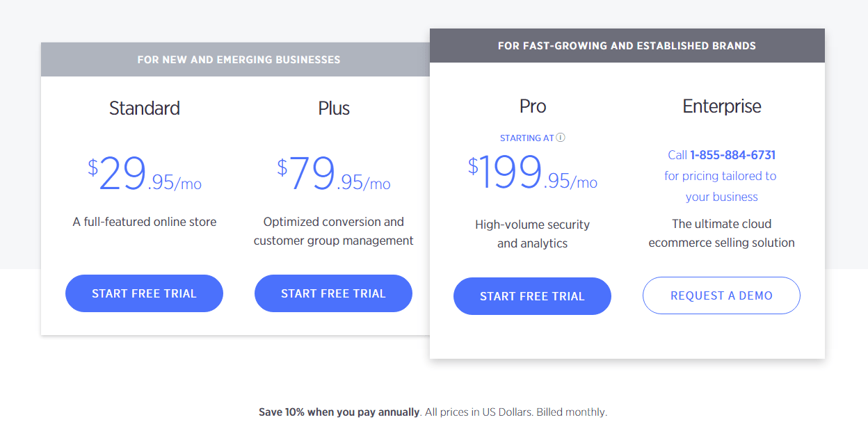The height and width of the screenshot is (438, 868).
Task: Start free trial for the Pro plan
Action: [532, 296]
